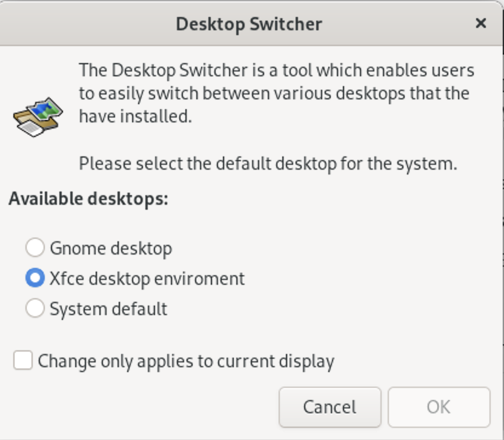Click the Available desktops heading

(88, 198)
